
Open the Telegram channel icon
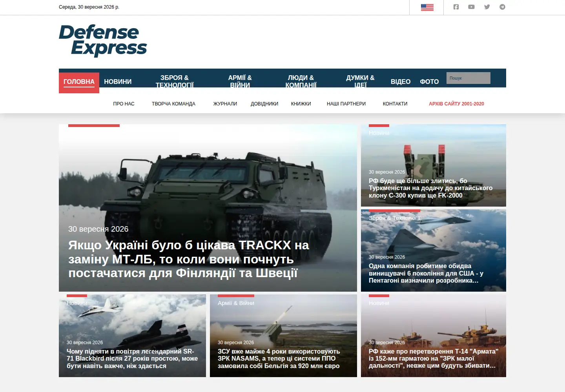click(502, 7)
